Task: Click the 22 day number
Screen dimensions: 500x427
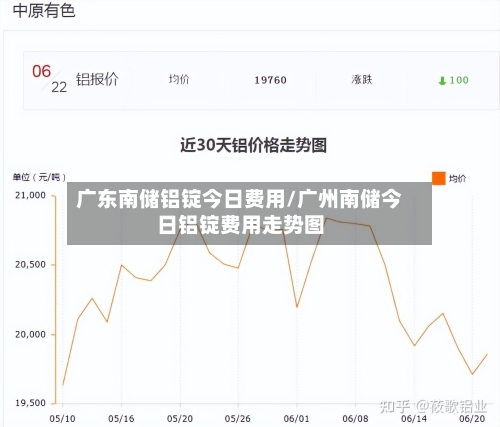Action: pyautogui.click(x=59, y=87)
